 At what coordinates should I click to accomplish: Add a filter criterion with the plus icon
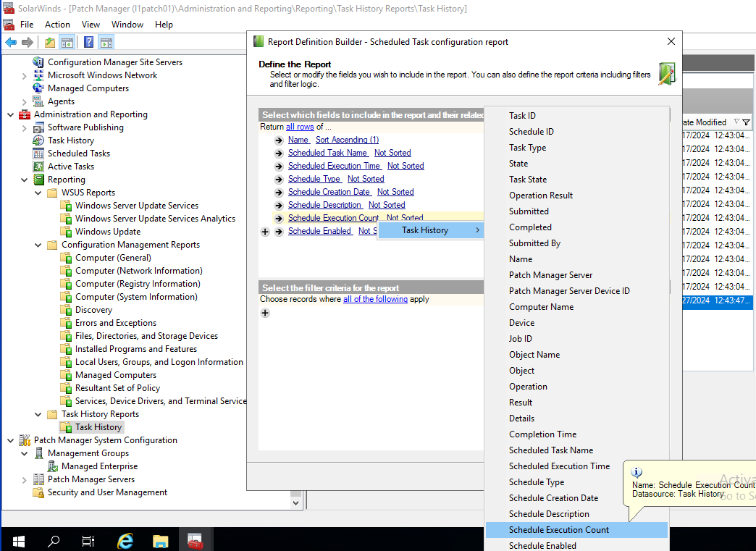coord(265,313)
